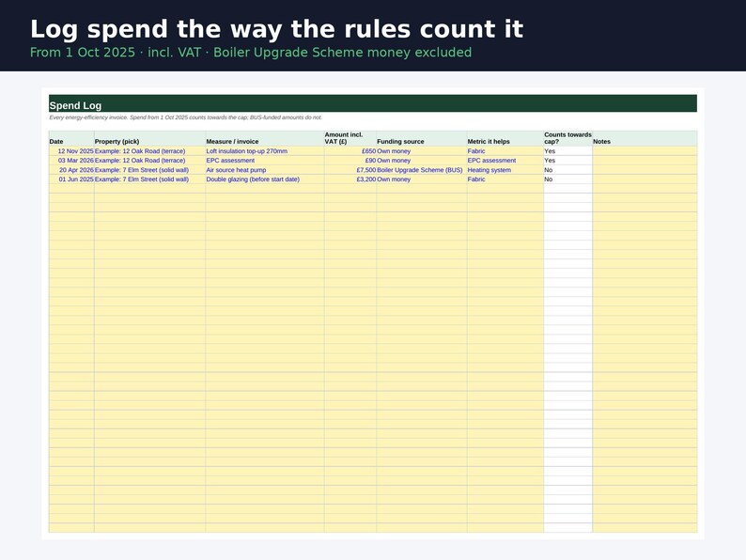Select the 'Metric it helps' column header

coord(505,138)
